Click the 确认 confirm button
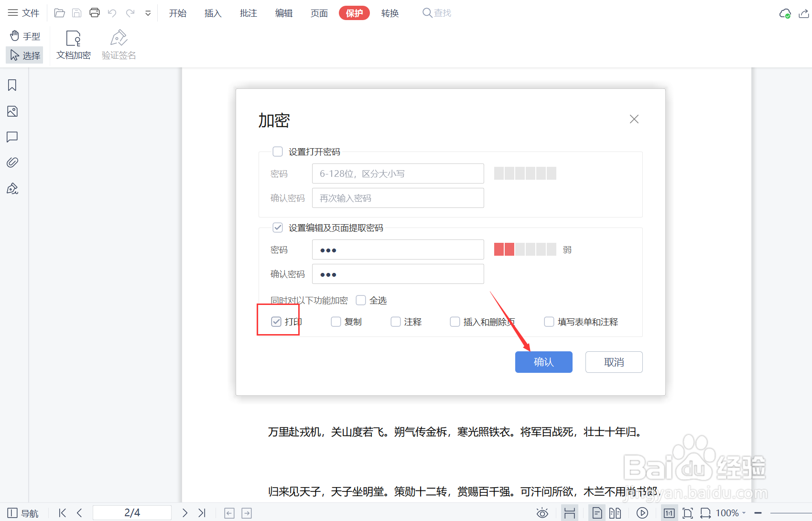This screenshot has height=521, width=812. coord(543,362)
